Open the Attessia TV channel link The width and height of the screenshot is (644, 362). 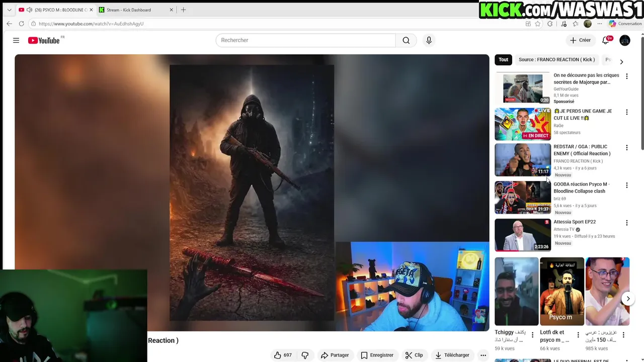(x=564, y=229)
